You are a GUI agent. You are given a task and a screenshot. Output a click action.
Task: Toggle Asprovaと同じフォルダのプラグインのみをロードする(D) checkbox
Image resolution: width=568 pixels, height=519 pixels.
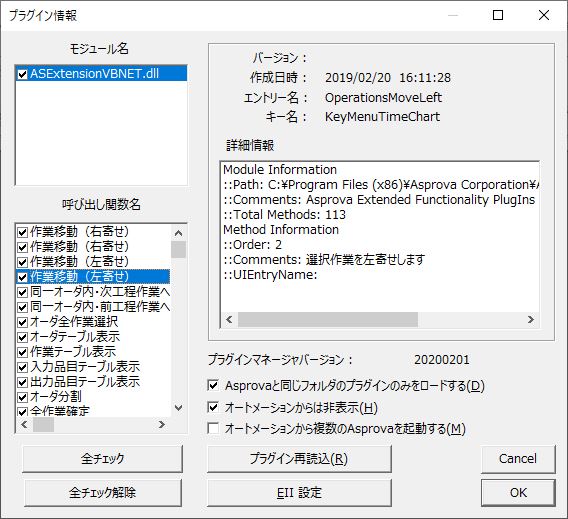coord(213,385)
